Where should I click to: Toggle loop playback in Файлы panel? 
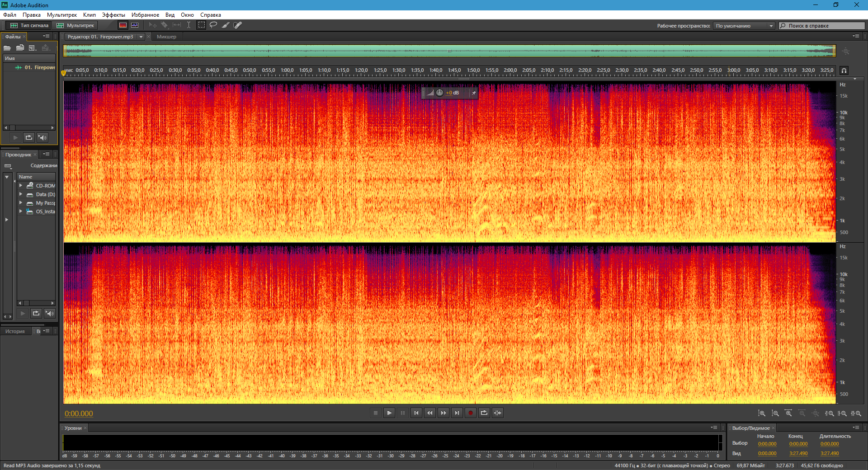click(x=29, y=137)
